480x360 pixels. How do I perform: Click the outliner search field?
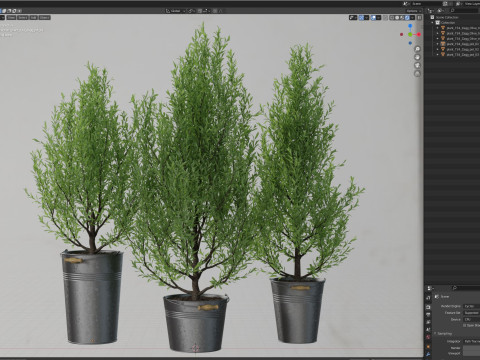pos(464,11)
